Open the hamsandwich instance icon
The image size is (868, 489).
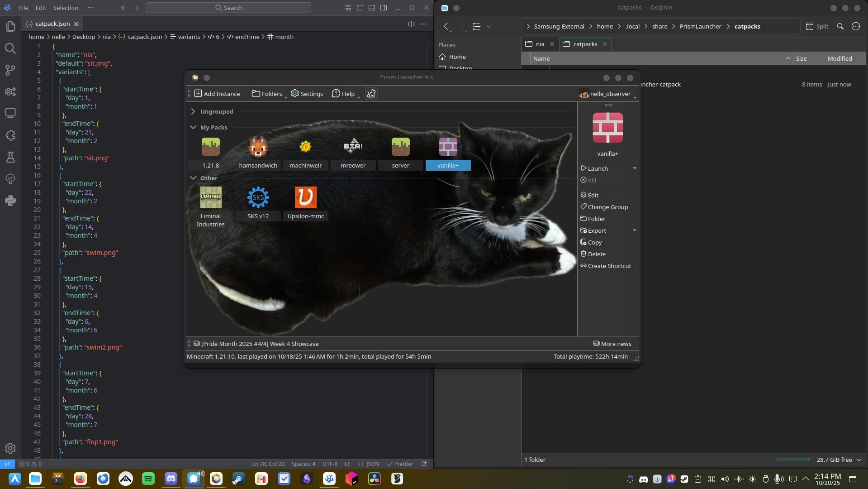[x=258, y=147]
